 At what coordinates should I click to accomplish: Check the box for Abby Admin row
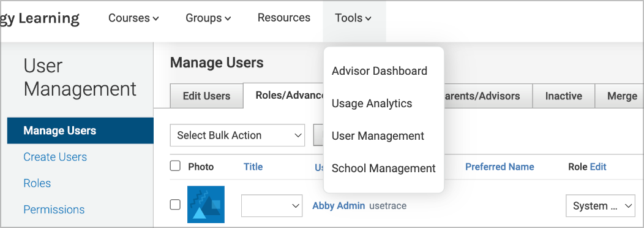[175, 205]
